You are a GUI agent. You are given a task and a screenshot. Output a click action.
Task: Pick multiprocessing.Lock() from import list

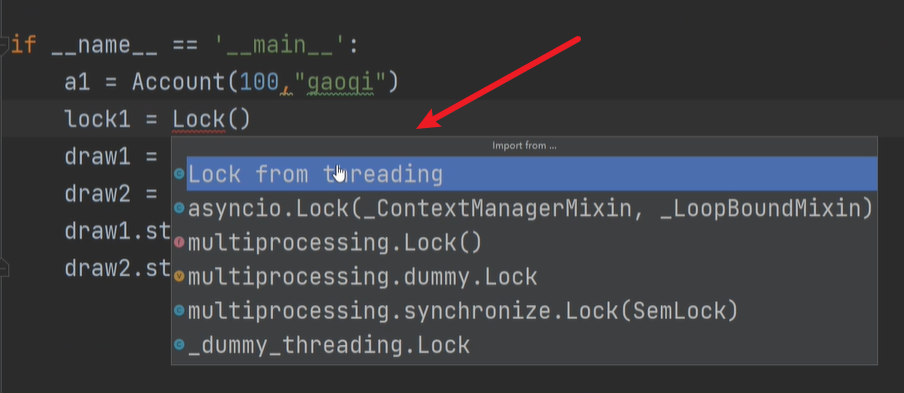[532, 243]
